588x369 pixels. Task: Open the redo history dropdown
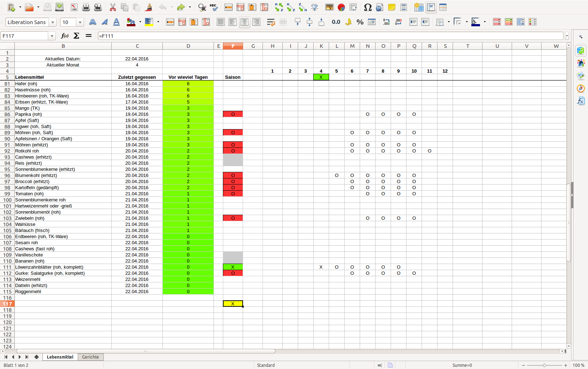[x=190, y=7]
